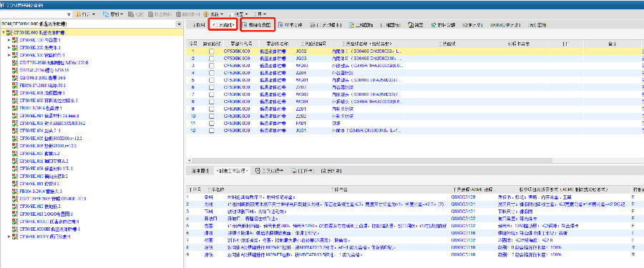Screen dimensions: 644x268
Task: Click the 浏览 browse icon
Action: pyautogui.click(x=410, y=24)
